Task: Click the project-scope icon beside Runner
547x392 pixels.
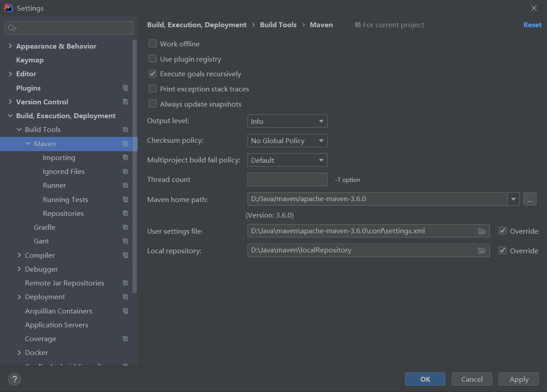Action: pyautogui.click(x=126, y=185)
